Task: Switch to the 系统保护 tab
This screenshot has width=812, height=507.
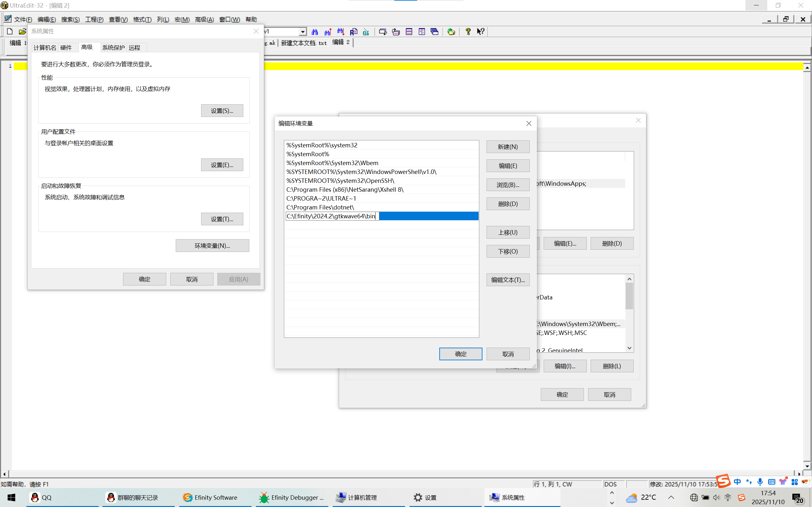Action: tap(113, 48)
